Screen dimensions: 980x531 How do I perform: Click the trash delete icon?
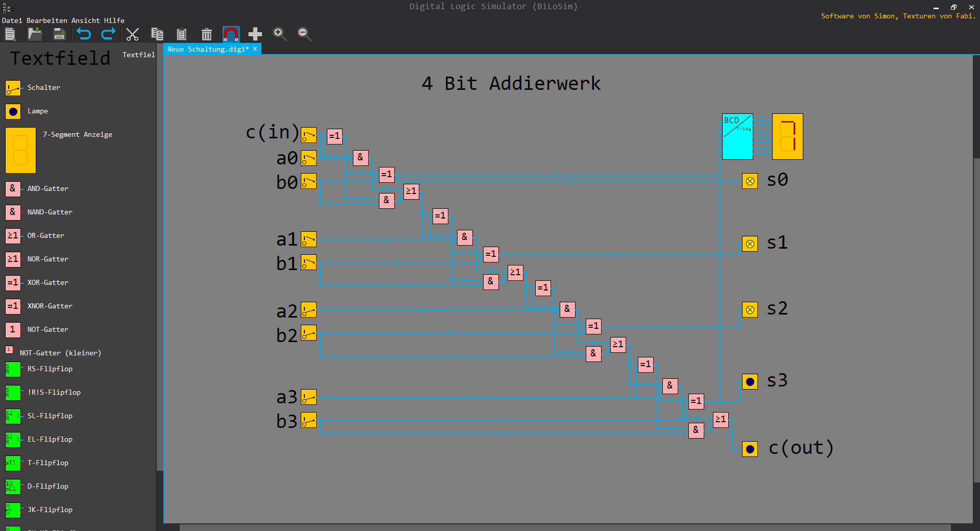pyautogui.click(x=206, y=34)
